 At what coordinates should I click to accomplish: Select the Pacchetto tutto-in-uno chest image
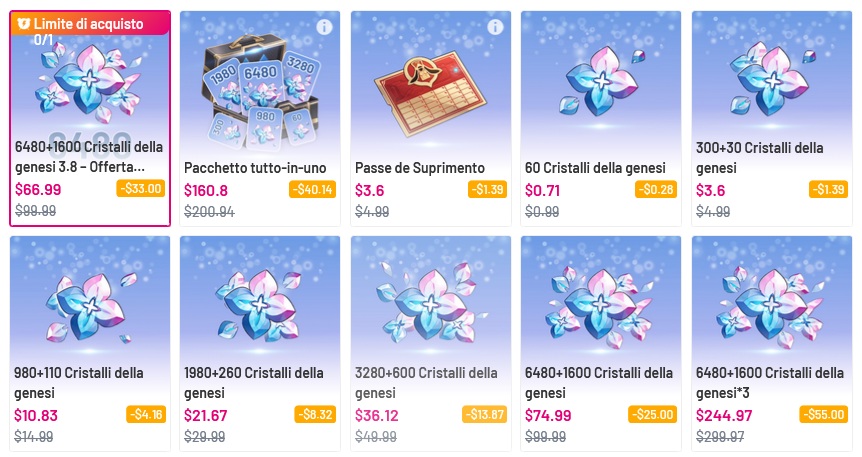coord(261,91)
